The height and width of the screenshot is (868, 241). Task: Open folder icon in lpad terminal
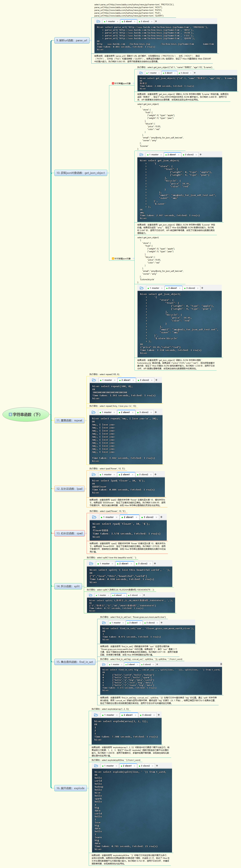click(94, 474)
